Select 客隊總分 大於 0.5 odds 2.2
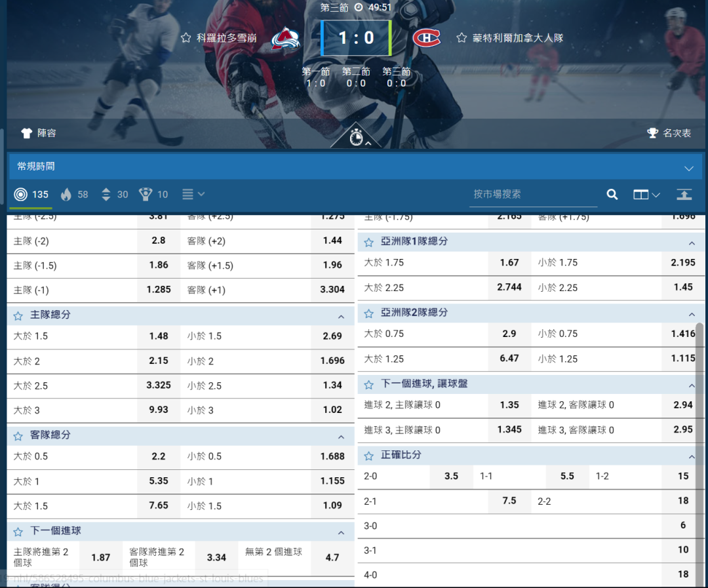 (x=159, y=457)
